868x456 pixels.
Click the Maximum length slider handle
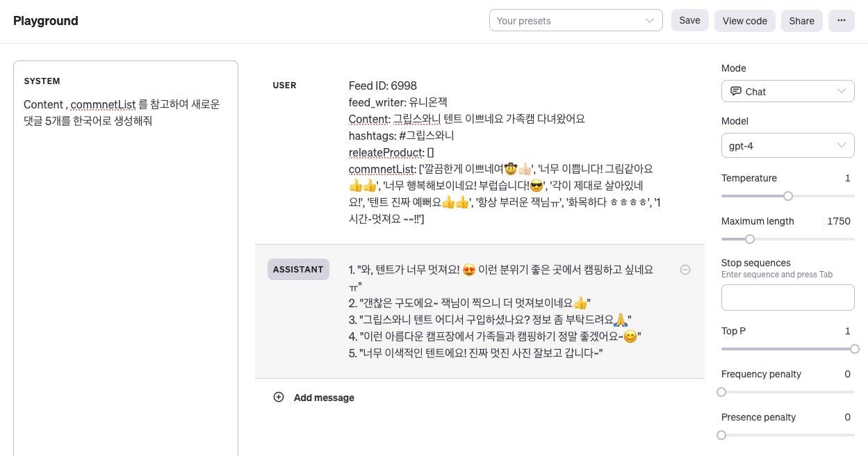click(750, 239)
